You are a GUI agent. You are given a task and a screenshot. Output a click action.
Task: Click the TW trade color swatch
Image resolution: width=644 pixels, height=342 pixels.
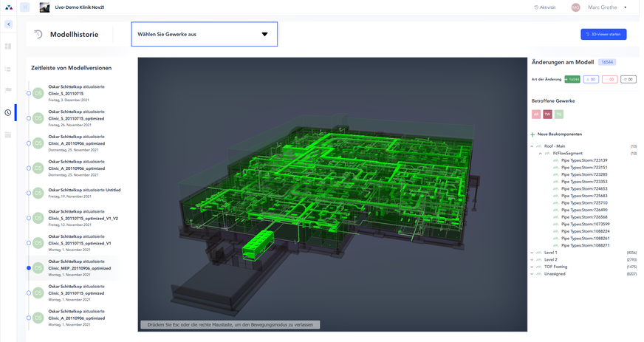pos(547,114)
